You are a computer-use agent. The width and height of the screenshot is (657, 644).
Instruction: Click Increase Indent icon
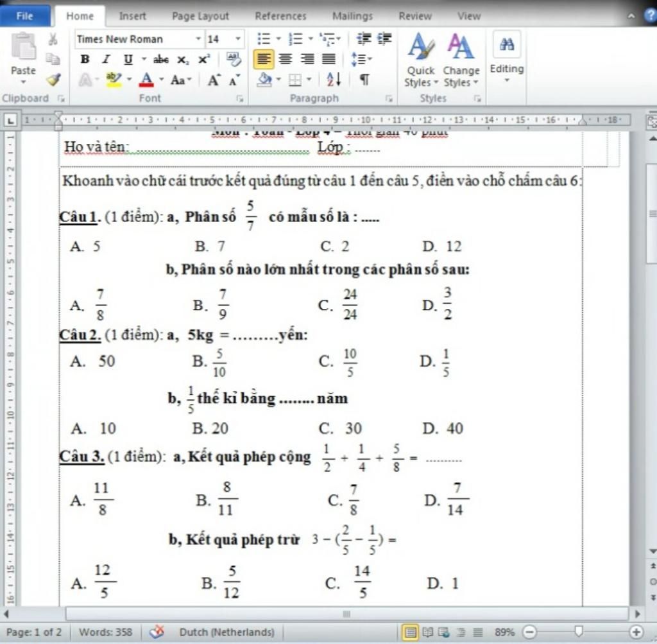384,39
